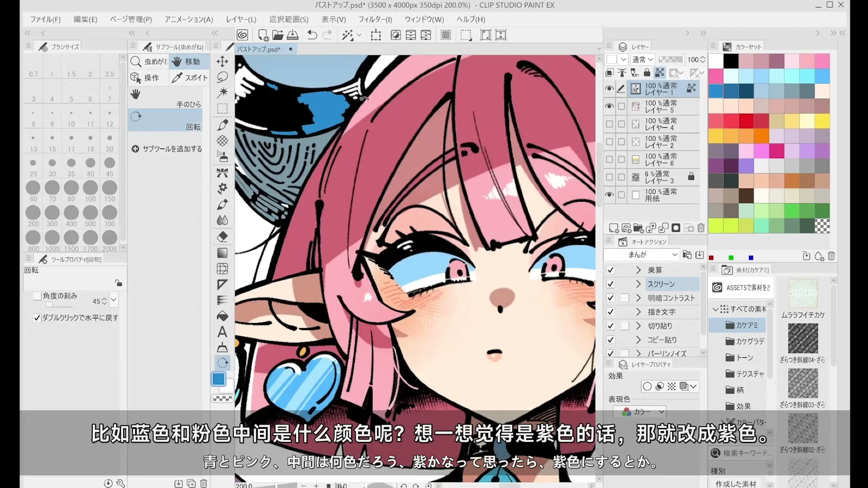Click the blue main color swatch
868x488 pixels.
click(219, 379)
